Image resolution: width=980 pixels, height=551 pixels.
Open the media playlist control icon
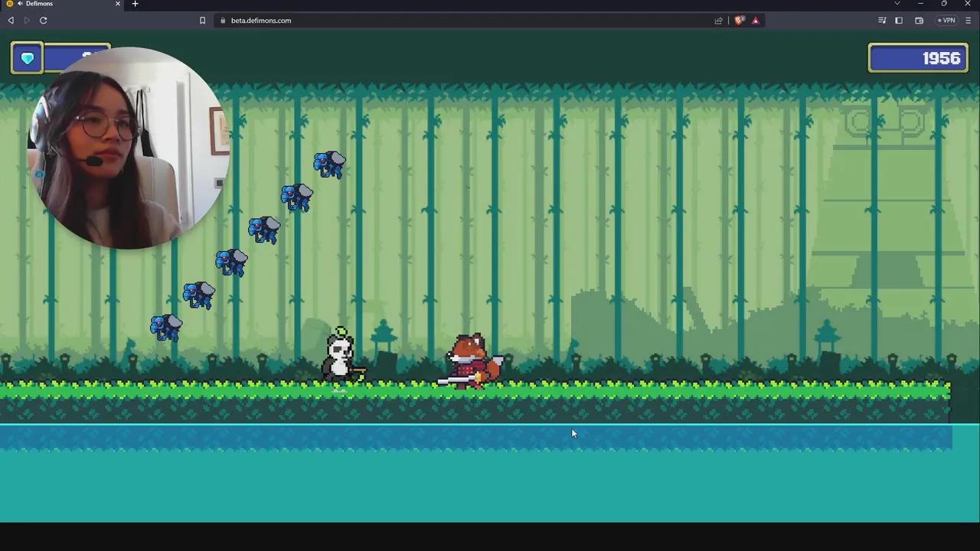(x=882, y=21)
